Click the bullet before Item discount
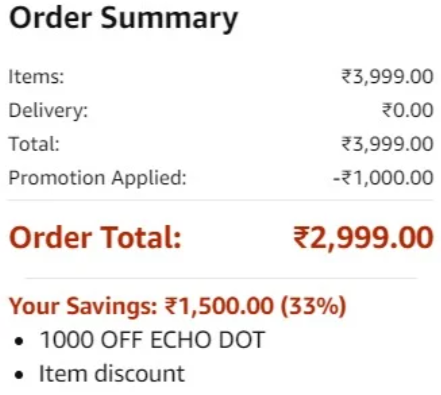 (x=19, y=375)
